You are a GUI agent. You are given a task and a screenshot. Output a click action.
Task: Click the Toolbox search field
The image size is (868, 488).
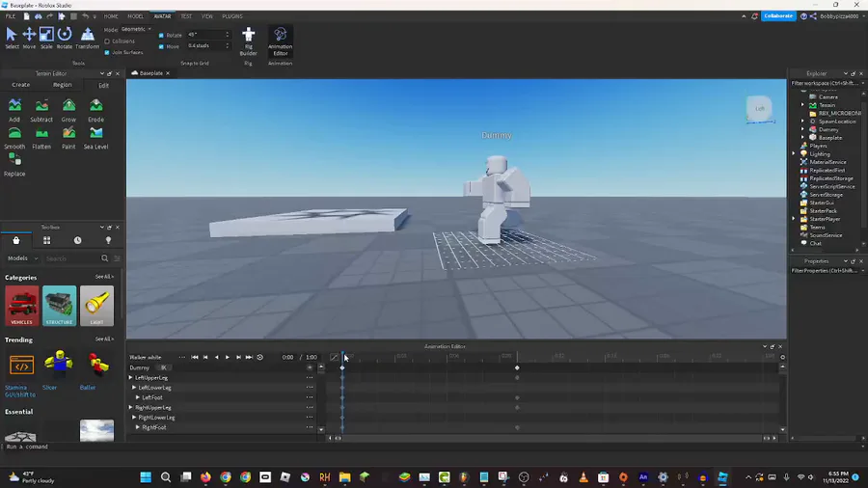[x=72, y=258]
